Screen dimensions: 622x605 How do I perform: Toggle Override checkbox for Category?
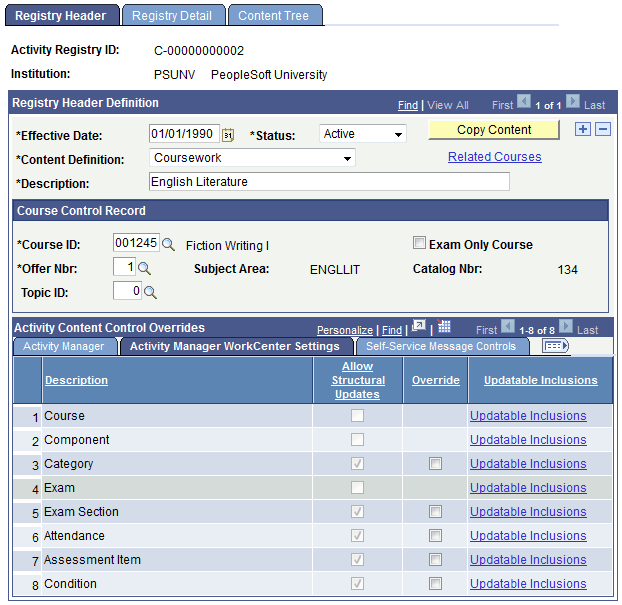(x=435, y=463)
